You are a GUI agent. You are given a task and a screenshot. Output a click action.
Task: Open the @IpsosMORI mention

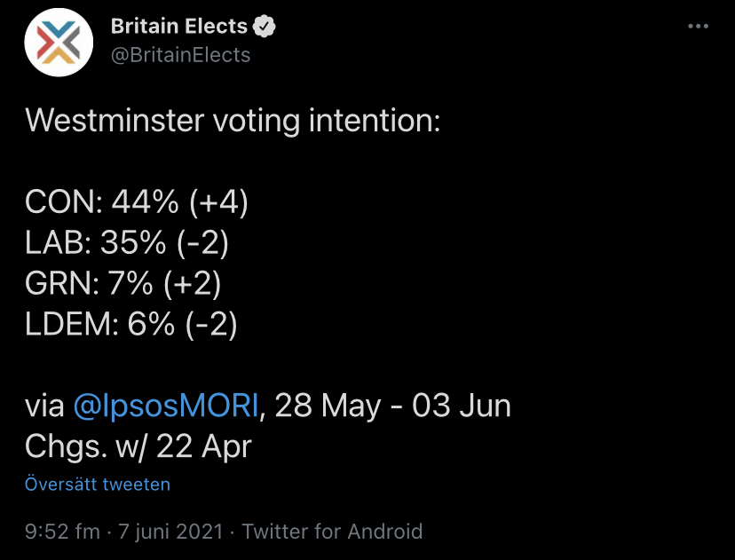(166, 406)
